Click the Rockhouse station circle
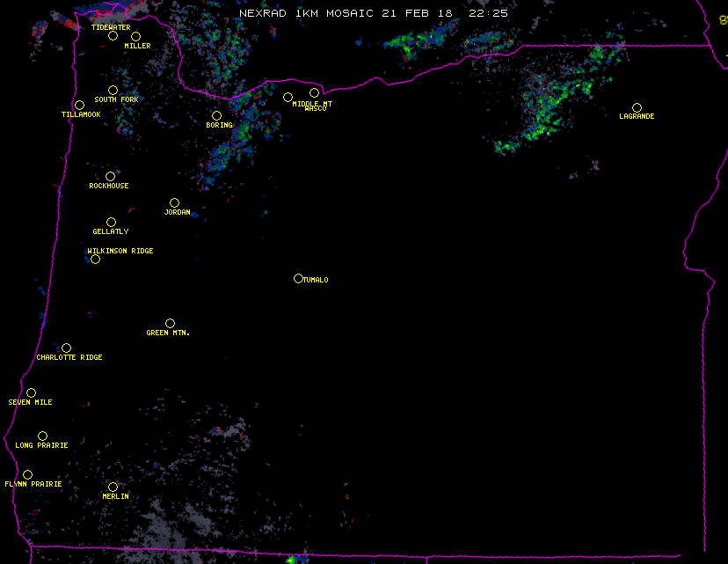728x564 pixels. click(x=110, y=176)
